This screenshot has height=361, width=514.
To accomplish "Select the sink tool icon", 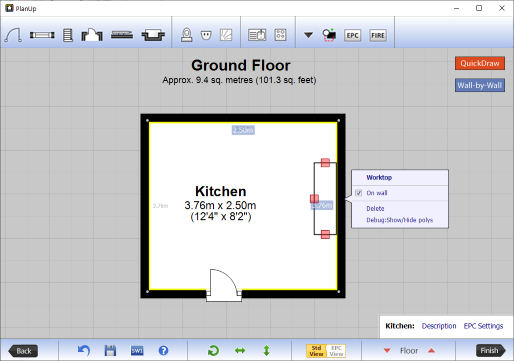I will (x=153, y=35).
